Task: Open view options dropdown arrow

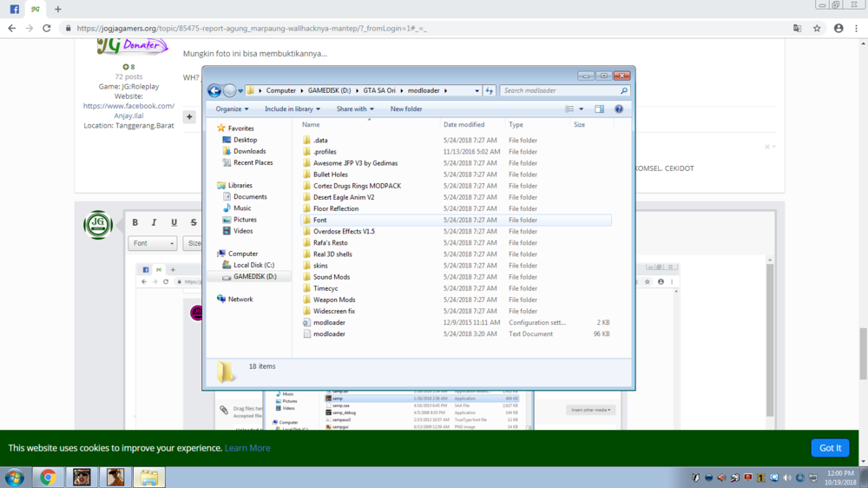Action: (x=582, y=109)
